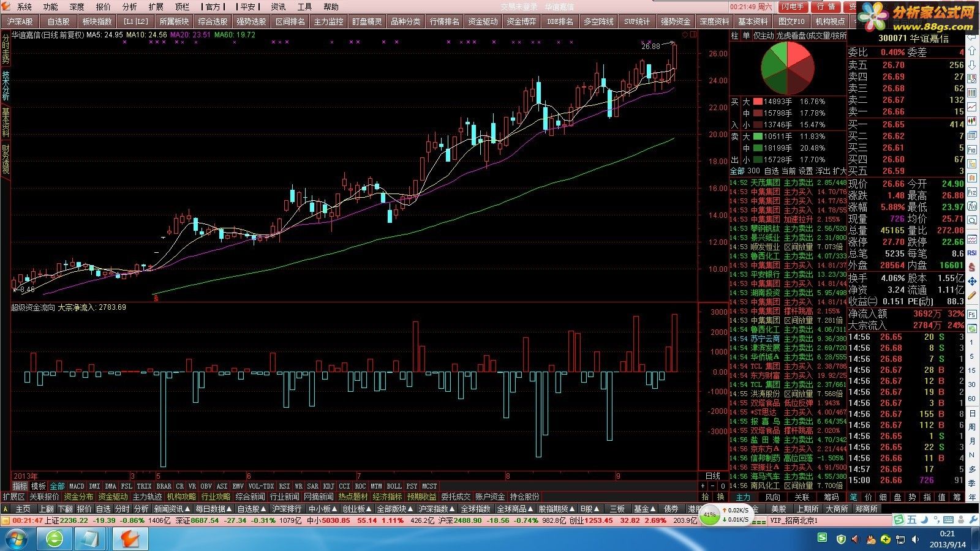This screenshot has width=980, height=551.
Task: Click the red S icon in sidebar
Action: click(972, 268)
